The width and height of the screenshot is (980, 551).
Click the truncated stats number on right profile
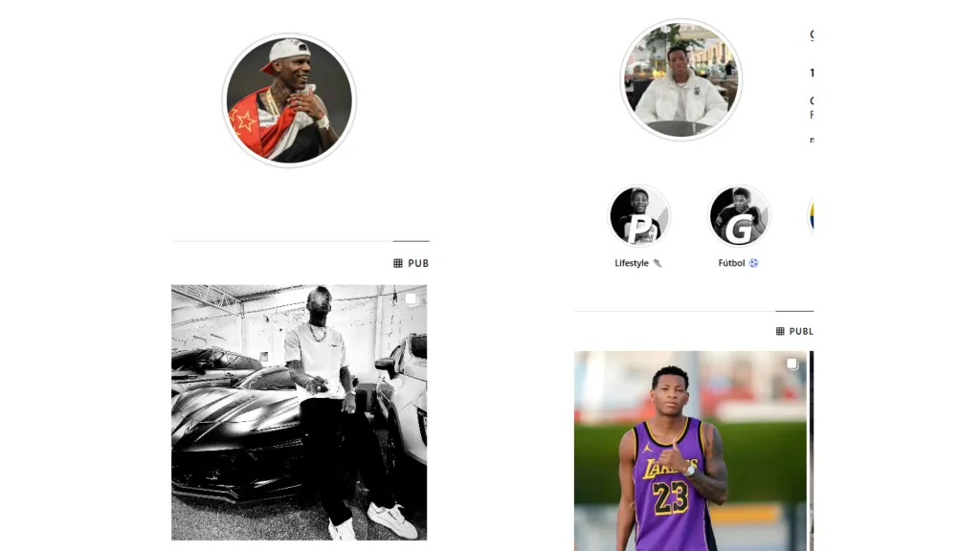pos(812,73)
